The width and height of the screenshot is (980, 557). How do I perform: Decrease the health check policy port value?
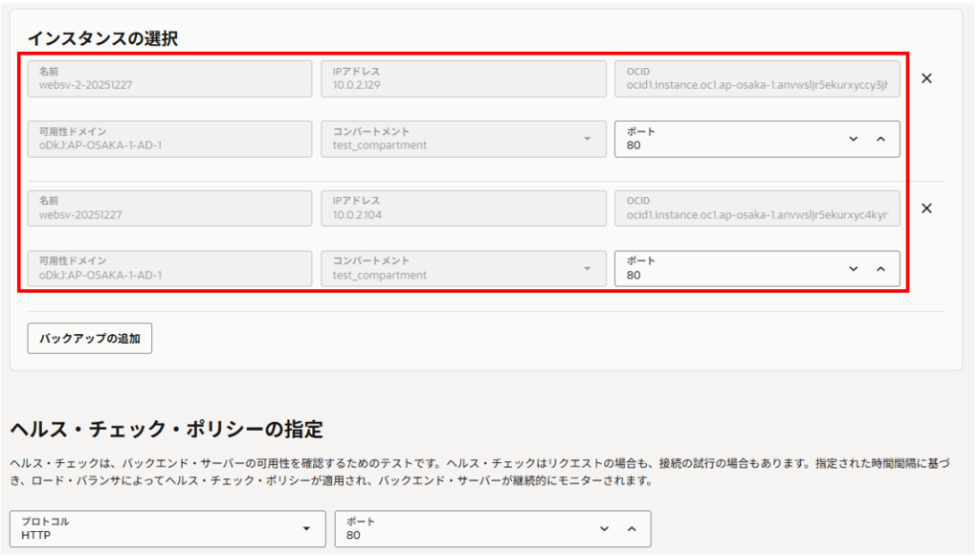pyautogui.click(x=604, y=529)
